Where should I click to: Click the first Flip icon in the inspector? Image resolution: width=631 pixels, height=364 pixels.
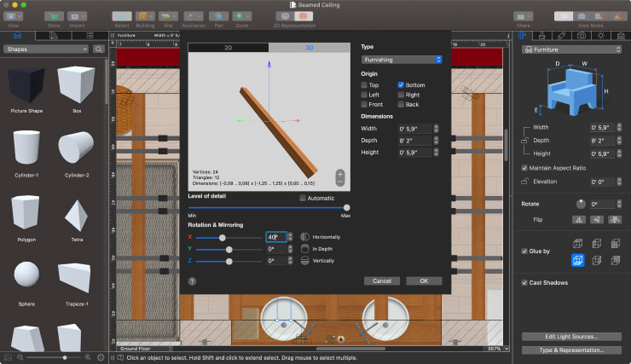(x=579, y=220)
